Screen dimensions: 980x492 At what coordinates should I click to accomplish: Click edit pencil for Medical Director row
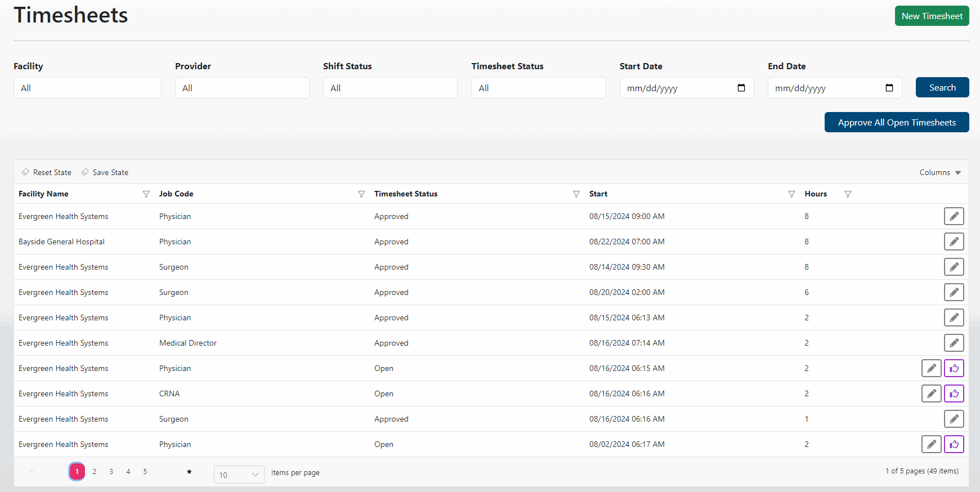954,343
